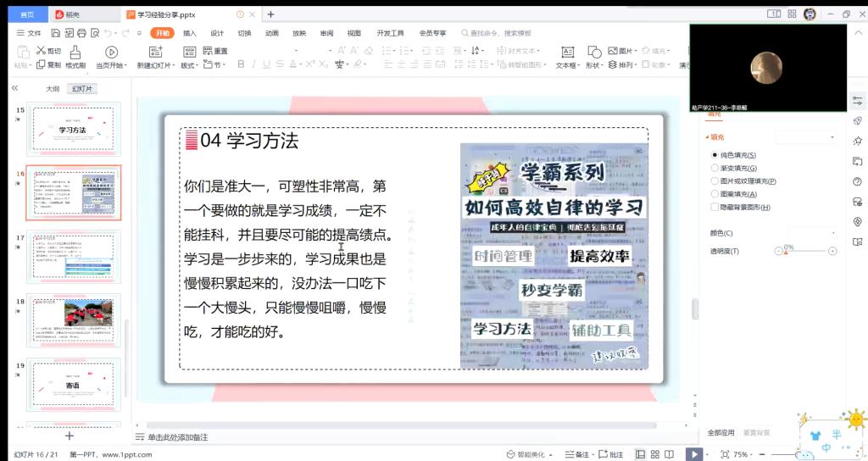The width and height of the screenshot is (868, 461).
Task: Click the animation rocket icon in right sidebar
Action: (857, 121)
